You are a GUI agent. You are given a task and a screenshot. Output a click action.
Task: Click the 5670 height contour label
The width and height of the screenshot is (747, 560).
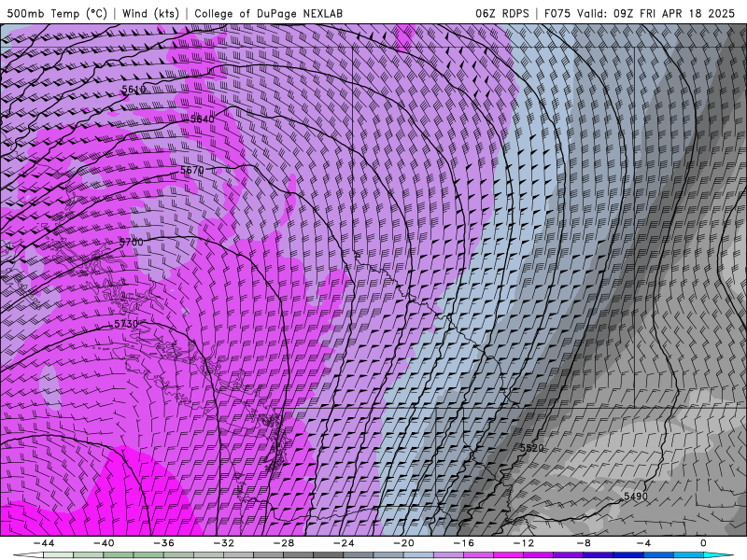(192, 170)
